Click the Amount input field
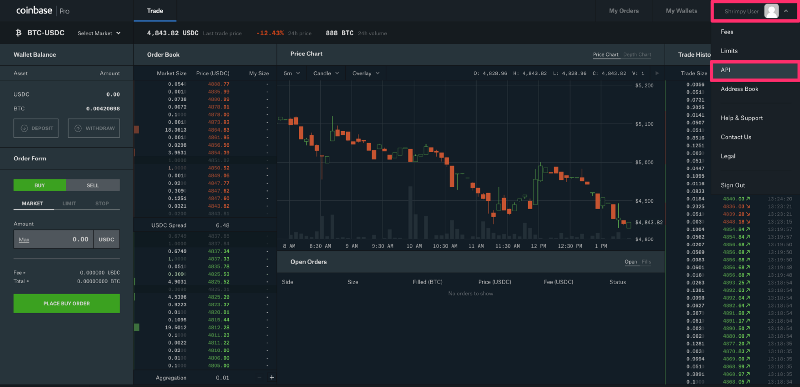 (x=54, y=239)
